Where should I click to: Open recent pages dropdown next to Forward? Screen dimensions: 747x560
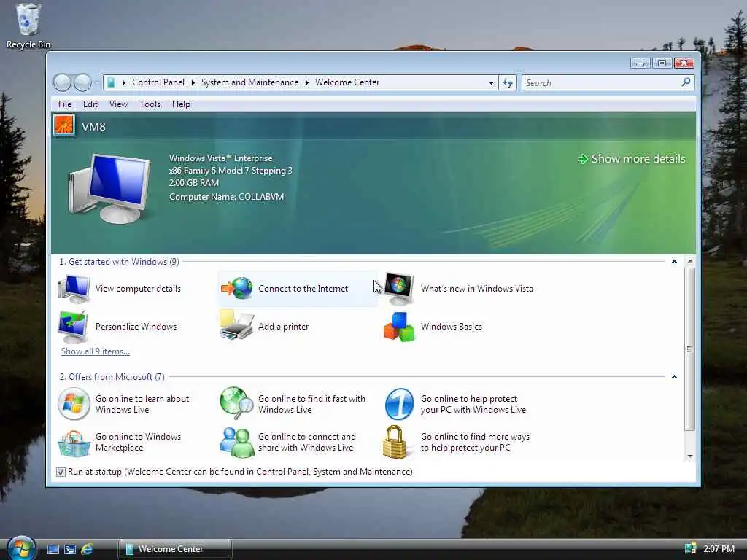[x=97, y=83]
